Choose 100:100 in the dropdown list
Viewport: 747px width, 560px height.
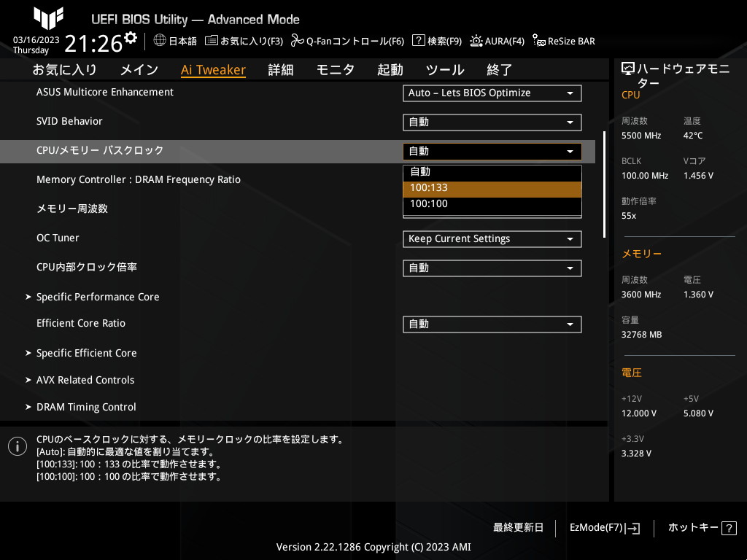point(492,204)
